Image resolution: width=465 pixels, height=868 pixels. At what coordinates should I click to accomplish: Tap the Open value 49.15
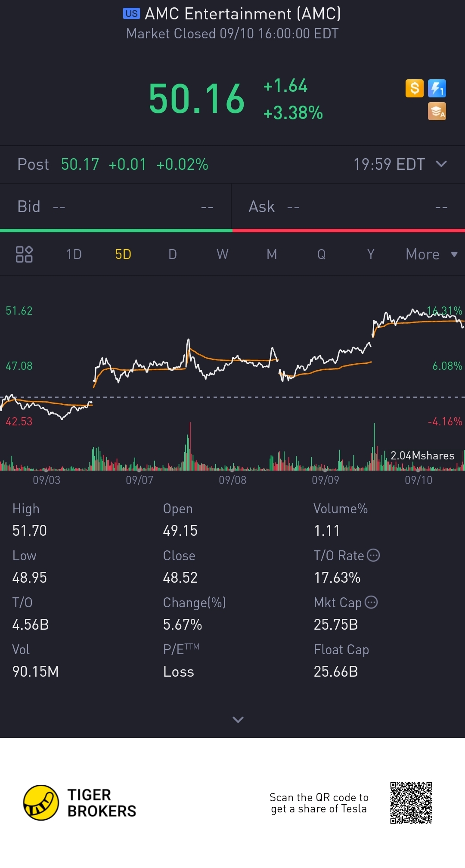coord(180,531)
